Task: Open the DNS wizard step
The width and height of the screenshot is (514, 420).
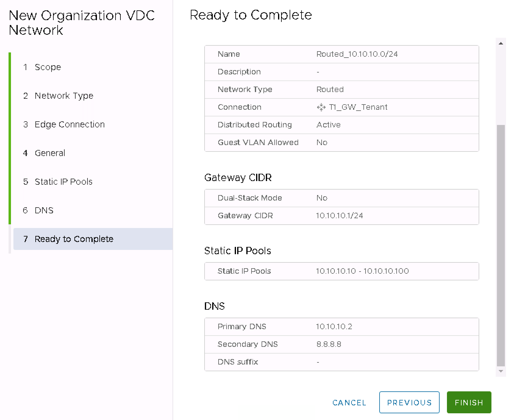Action: (44, 210)
